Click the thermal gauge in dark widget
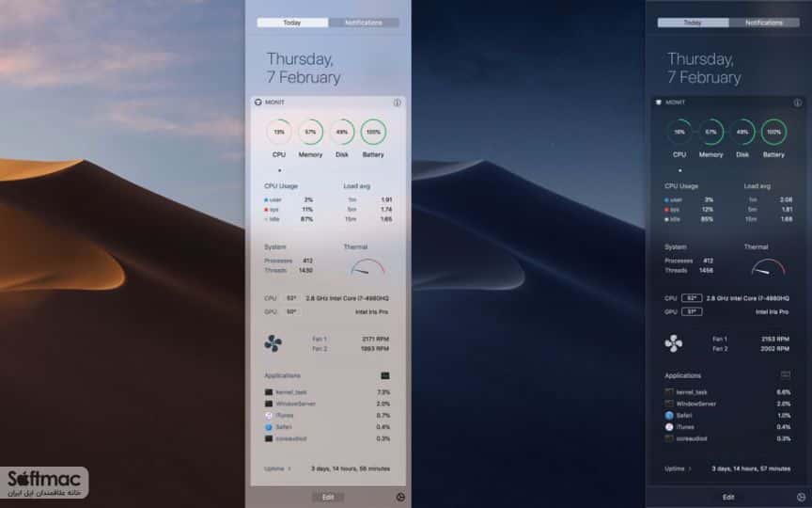 [x=768, y=266]
